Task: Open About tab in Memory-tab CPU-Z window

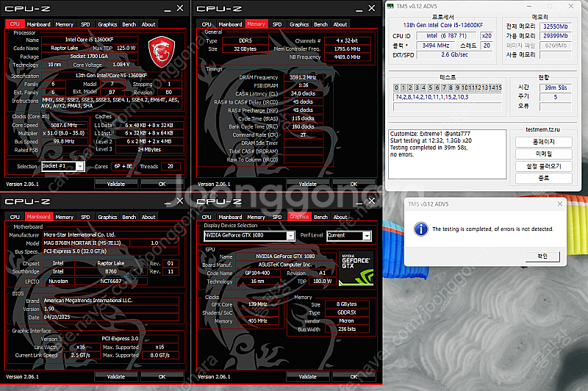Action: coord(340,24)
